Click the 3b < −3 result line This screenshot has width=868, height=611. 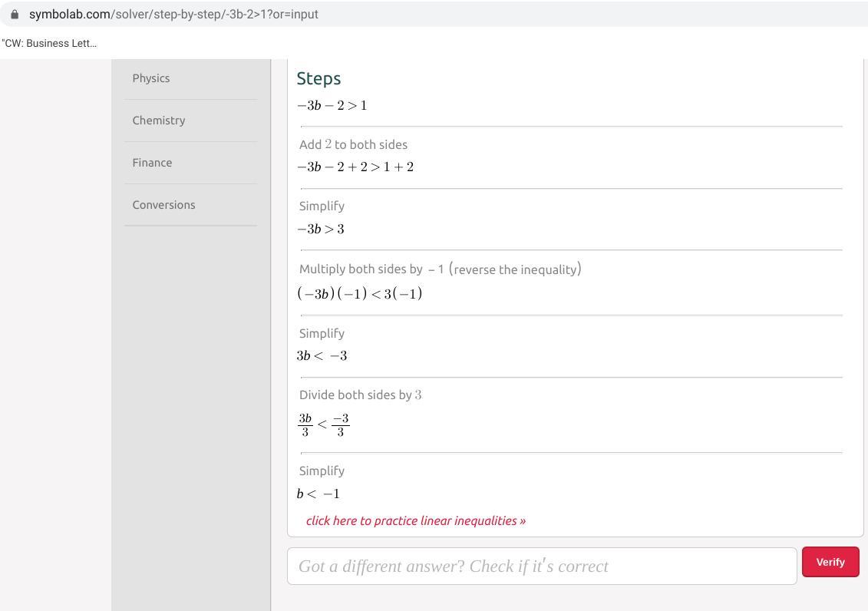click(x=322, y=356)
